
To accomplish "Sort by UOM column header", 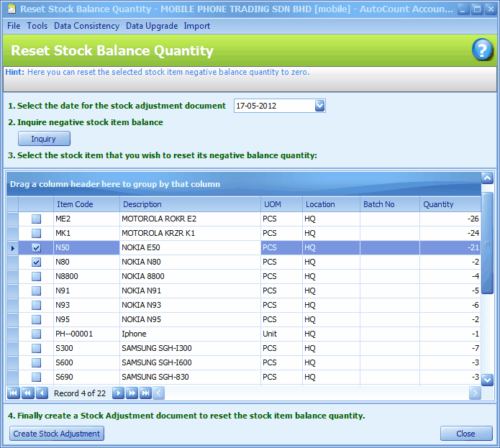I will [x=281, y=204].
